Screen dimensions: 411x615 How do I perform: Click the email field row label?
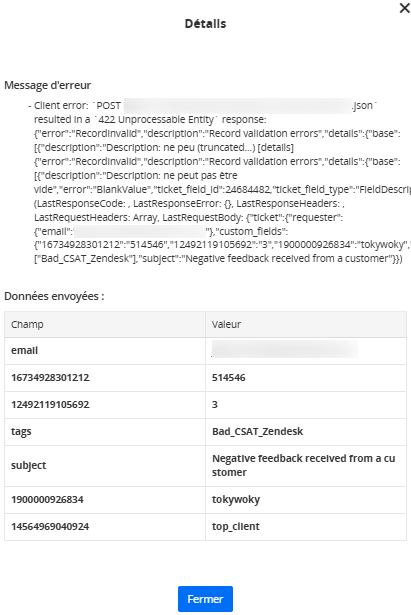(105, 351)
